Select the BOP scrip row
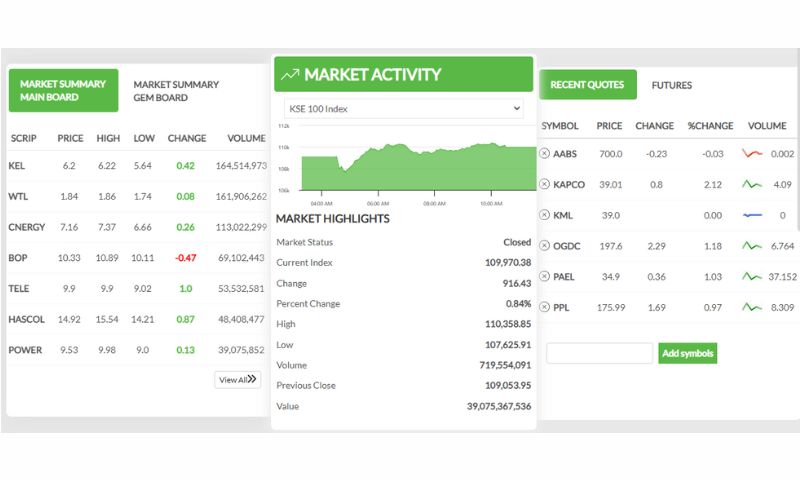The width and height of the screenshot is (800, 480). click(x=138, y=258)
